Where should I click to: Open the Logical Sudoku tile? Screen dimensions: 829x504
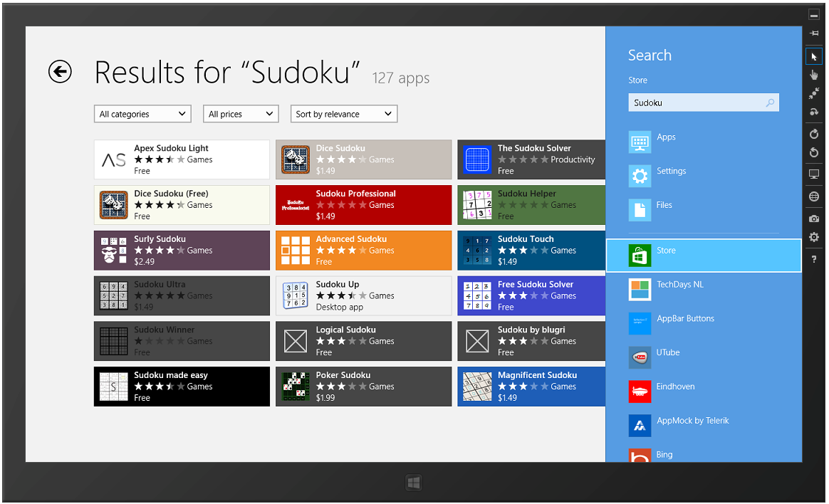click(364, 341)
